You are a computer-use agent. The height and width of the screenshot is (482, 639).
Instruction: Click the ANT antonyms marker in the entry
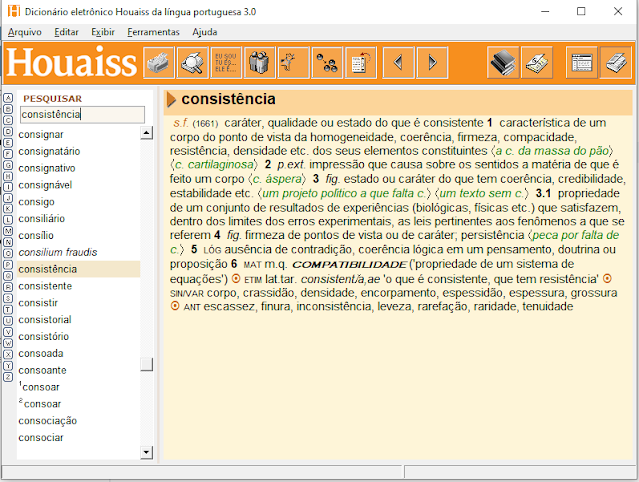[192, 307]
